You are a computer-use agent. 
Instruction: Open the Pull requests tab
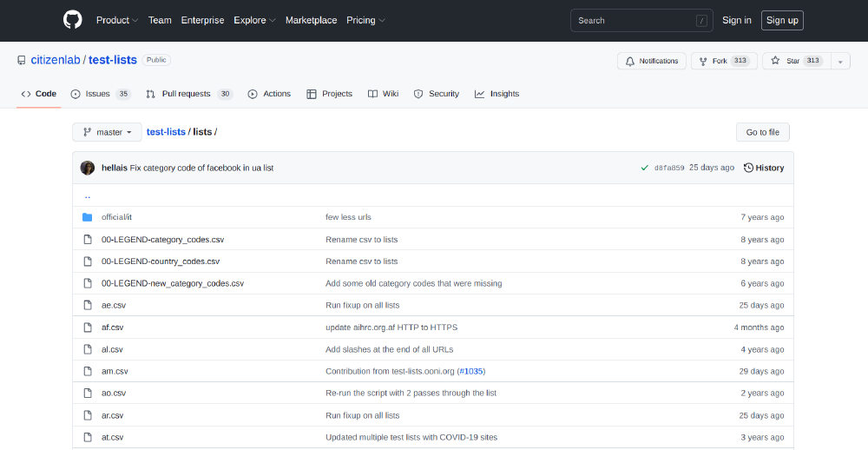click(x=189, y=94)
